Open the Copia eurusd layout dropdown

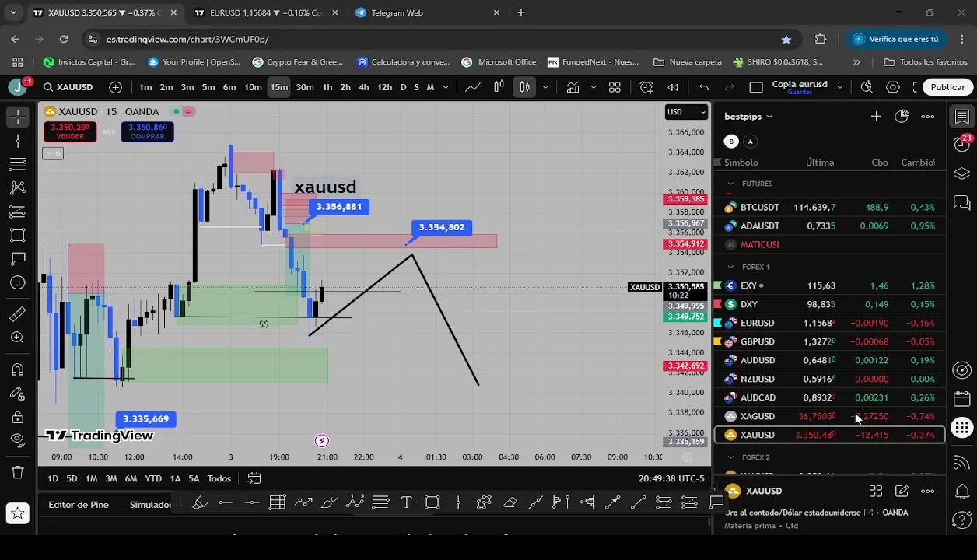tap(839, 87)
